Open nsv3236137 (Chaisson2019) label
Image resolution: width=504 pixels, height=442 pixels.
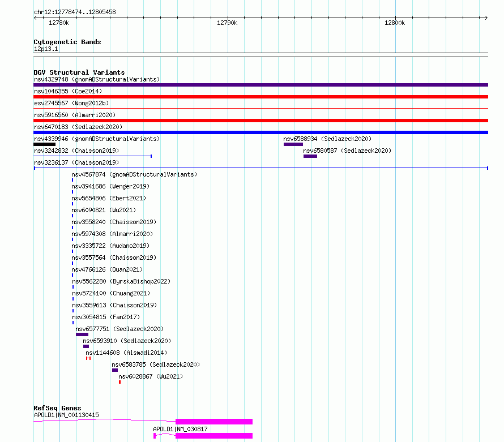click(x=76, y=162)
